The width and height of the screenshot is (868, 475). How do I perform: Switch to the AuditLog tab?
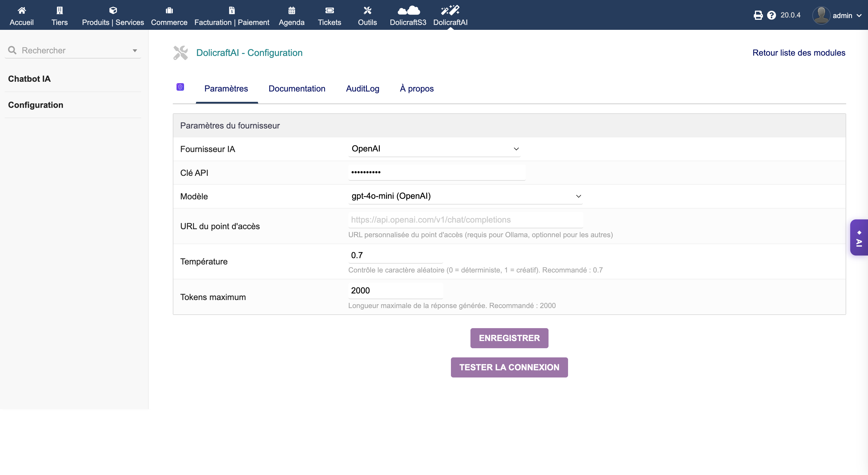[362, 89]
